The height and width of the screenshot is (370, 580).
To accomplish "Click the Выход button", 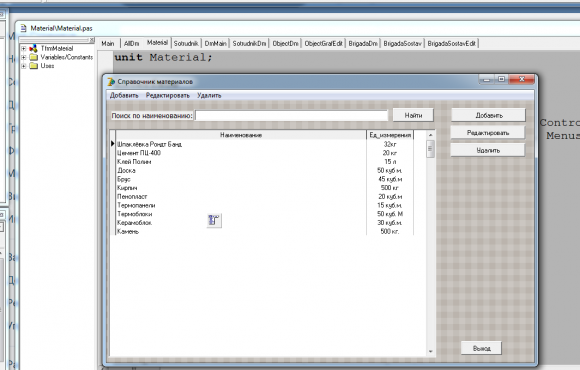I will pyautogui.click(x=481, y=348).
